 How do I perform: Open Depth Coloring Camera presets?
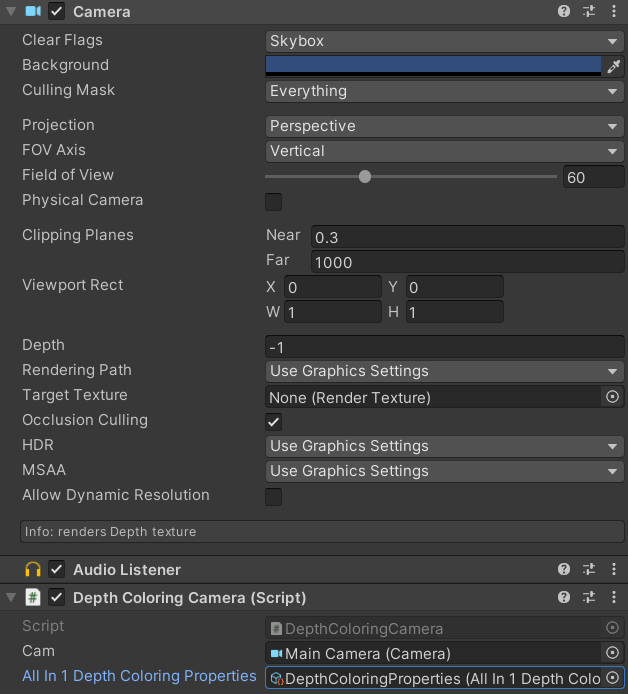(589, 597)
